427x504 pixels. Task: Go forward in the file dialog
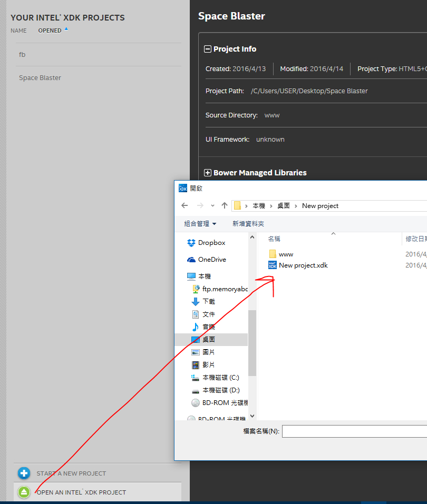click(200, 205)
